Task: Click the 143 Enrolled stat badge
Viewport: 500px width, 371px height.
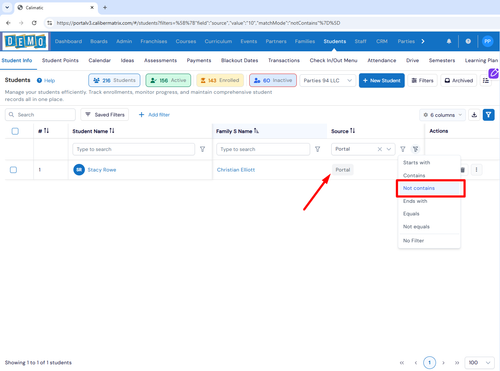Action: [x=220, y=80]
